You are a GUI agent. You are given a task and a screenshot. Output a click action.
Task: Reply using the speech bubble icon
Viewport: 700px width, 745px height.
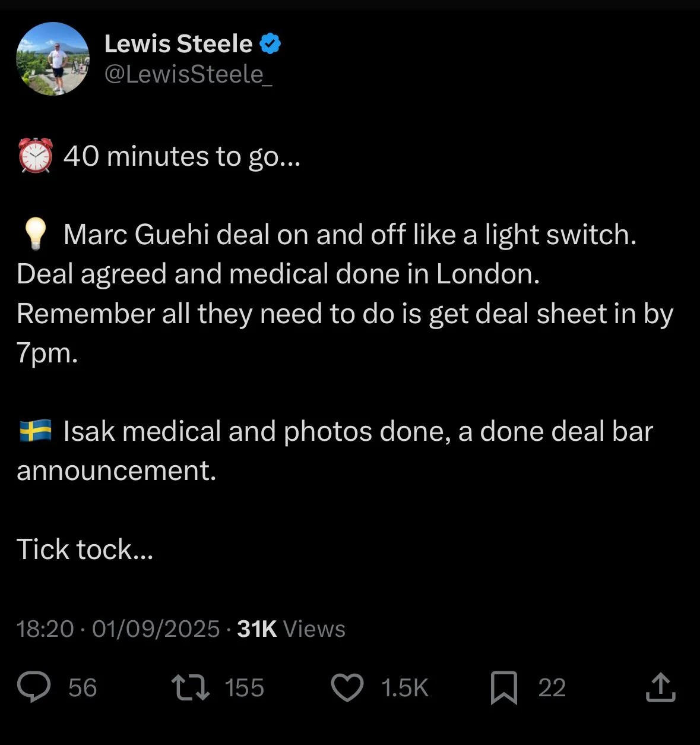34,687
